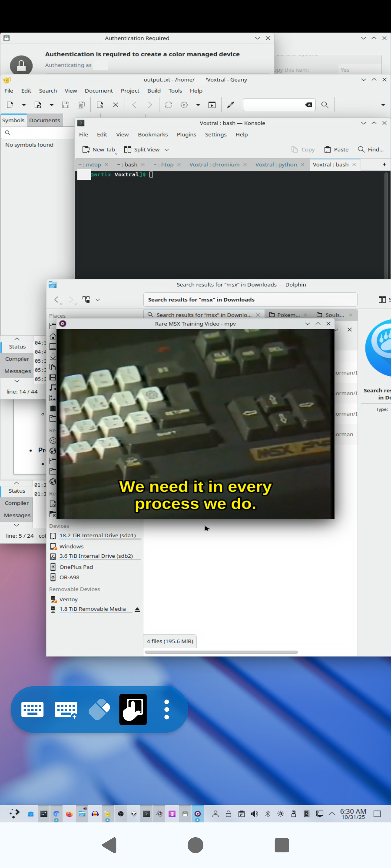Click Geany's save file toolbar icon
The image size is (391, 868).
point(65,105)
